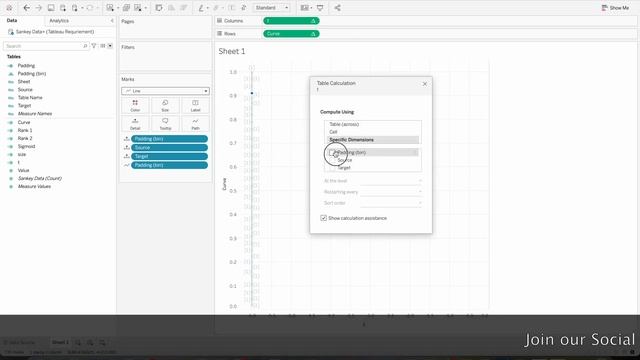The height and width of the screenshot is (360, 640).
Task: Select the Padding field
Action: click(26, 66)
